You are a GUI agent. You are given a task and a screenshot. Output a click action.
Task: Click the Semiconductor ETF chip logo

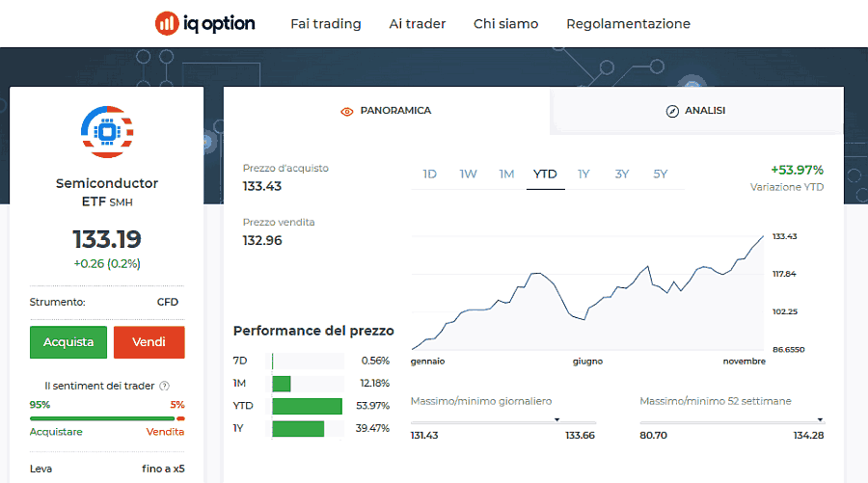click(107, 131)
